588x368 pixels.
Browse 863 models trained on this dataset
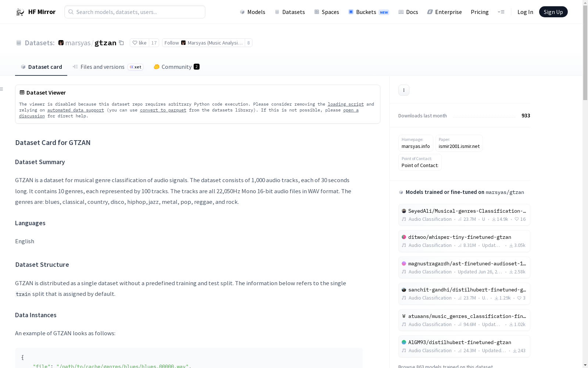(x=445, y=366)
